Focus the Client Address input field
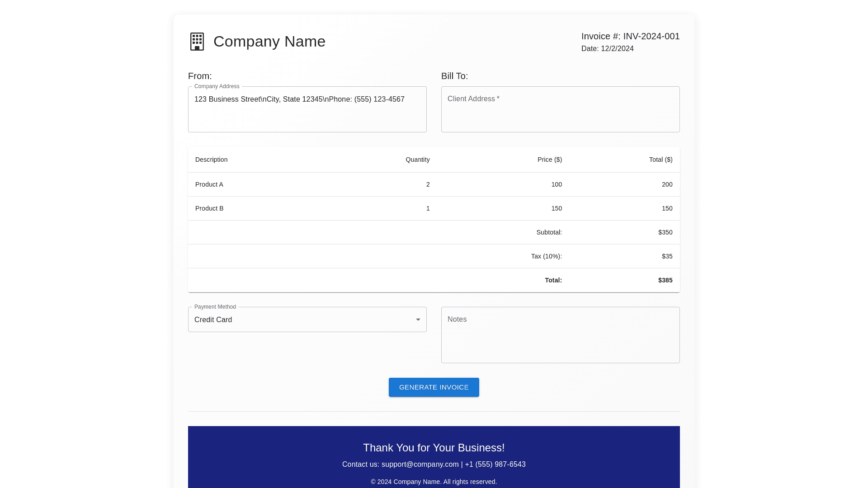Viewport: 868px width, 488px height. (x=560, y=109)
